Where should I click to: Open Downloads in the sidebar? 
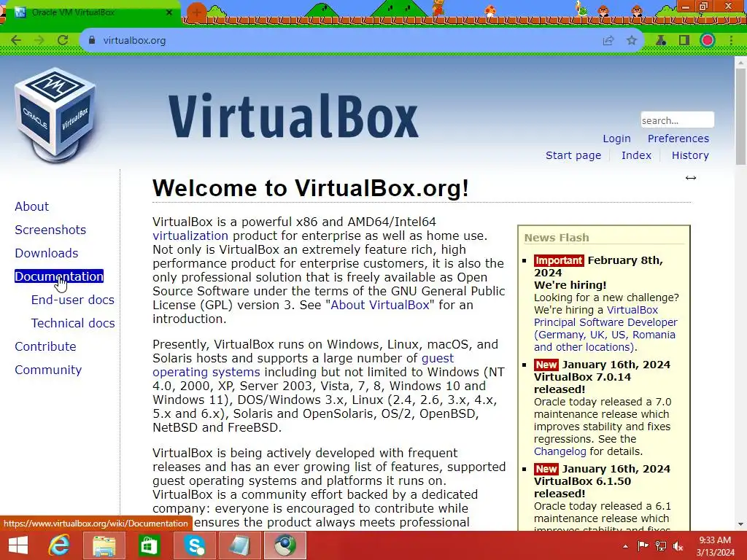point(46,253)
